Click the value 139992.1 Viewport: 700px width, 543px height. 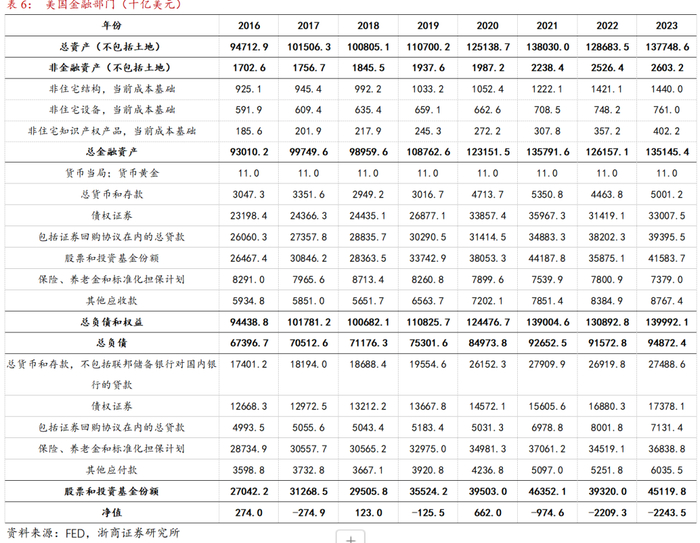tap(667, 322)
